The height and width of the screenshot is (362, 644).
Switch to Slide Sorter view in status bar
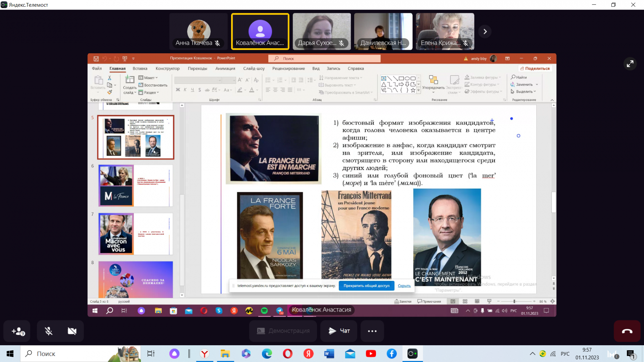click(465, 302)
